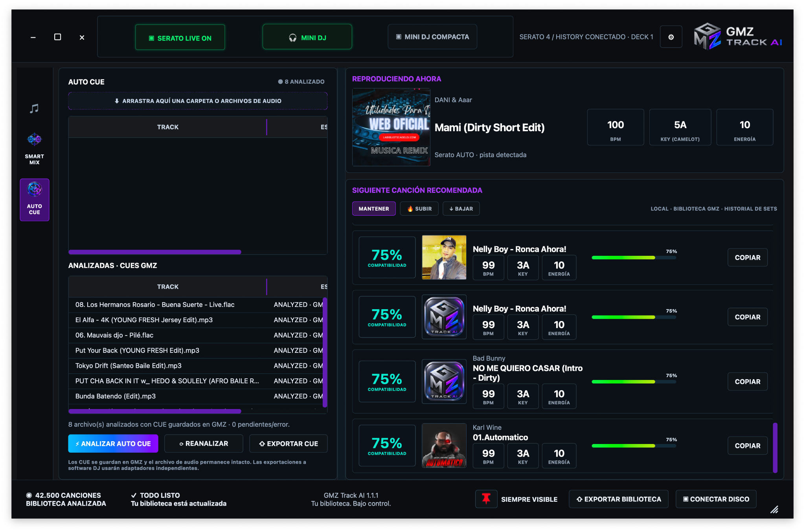
Task: Click the red pin Siempre Visible icon
Action: (x=486, y=499)
